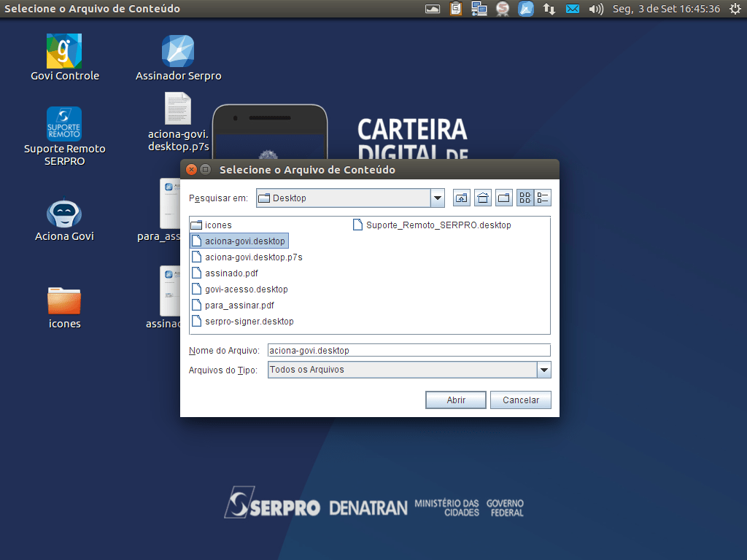This screenshot has width=747, height=560.
Task: Select govi-acesso.desktop in the file list
Action: (239, 289)
